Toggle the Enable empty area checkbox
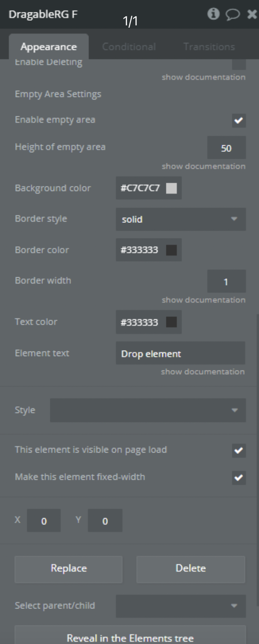Screen dimensions: 259x644 pos(239,121)
